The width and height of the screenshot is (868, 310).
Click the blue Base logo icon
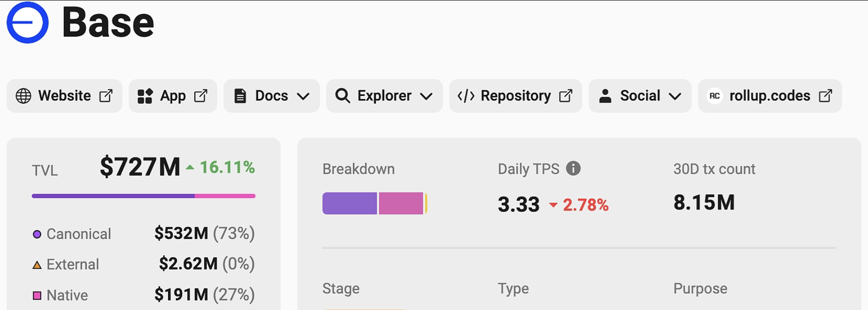[27, 22]
